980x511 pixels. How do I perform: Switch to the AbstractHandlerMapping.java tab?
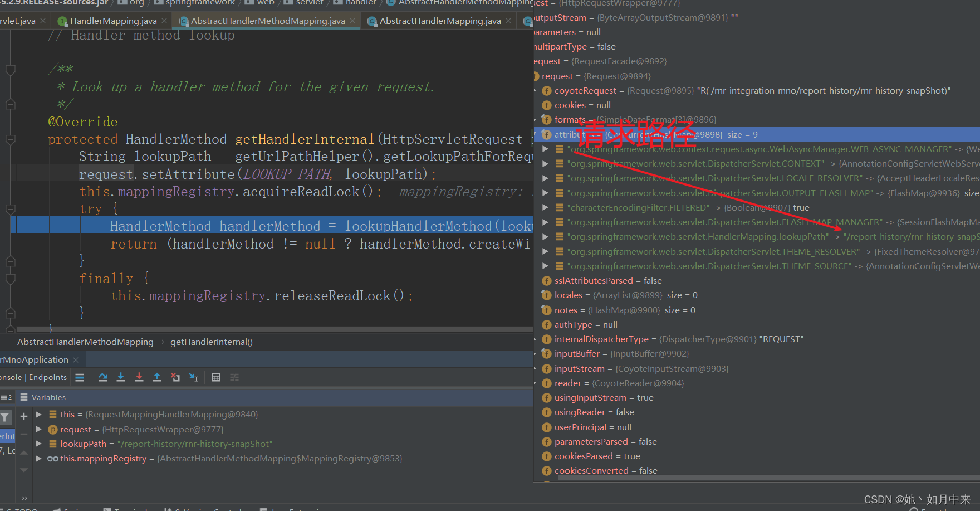coord(440,21)
